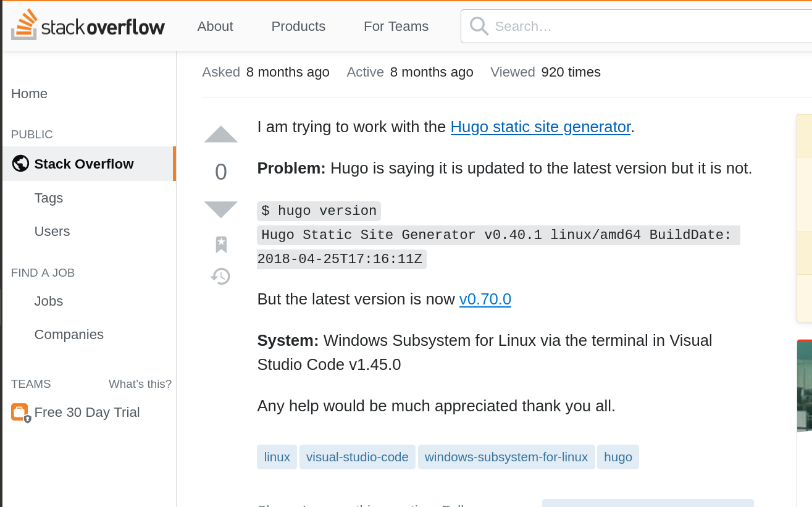Open the For Teams page
Screen dimensions: 812x507
click(396, 26)
